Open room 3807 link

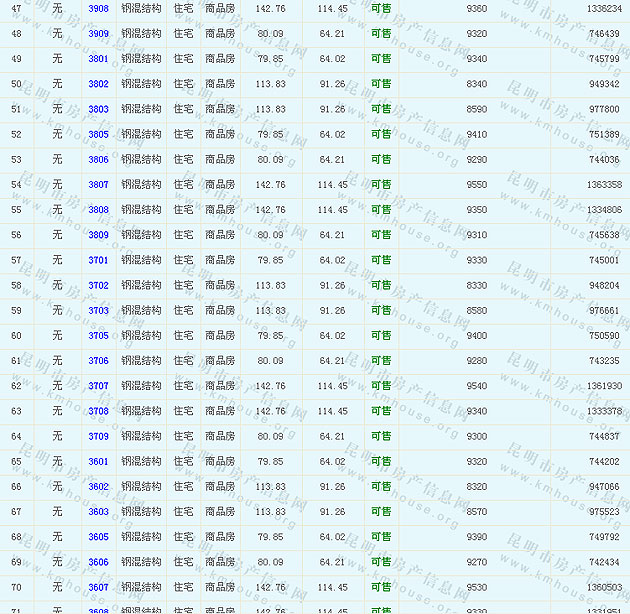coord(98,184)
